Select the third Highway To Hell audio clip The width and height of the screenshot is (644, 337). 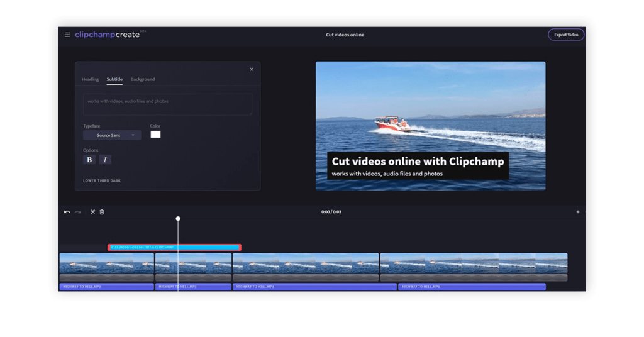coord(315,287)
